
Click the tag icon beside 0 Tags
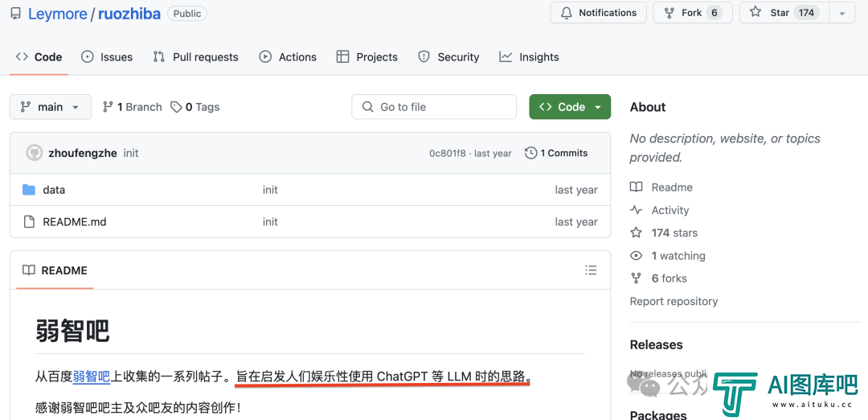(176, 107)
